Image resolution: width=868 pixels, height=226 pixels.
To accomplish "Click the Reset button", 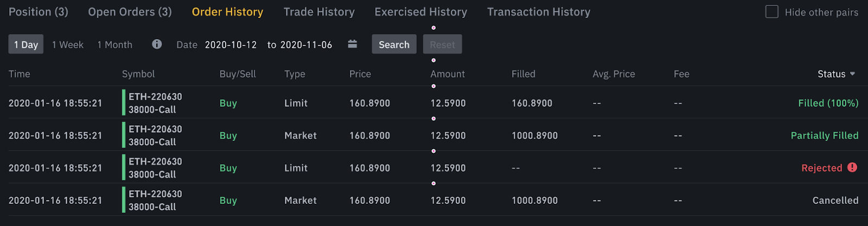I will [x=443, y=44].
